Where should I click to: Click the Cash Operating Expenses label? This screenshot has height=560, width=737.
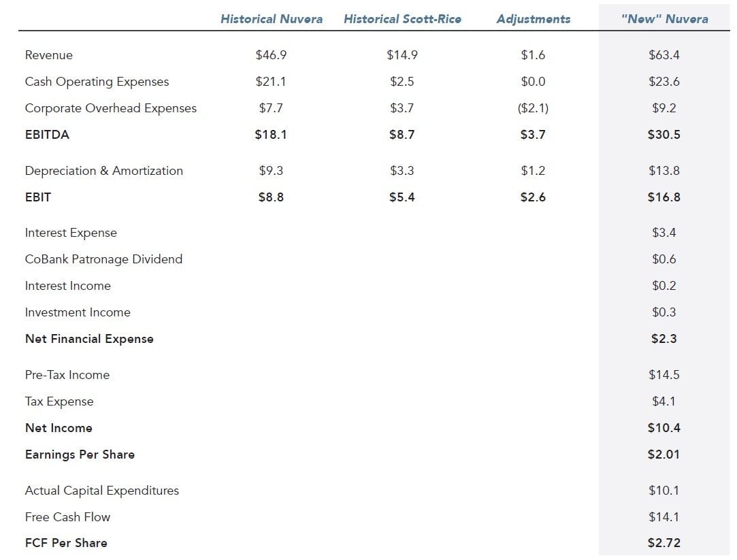pos(97,82)
